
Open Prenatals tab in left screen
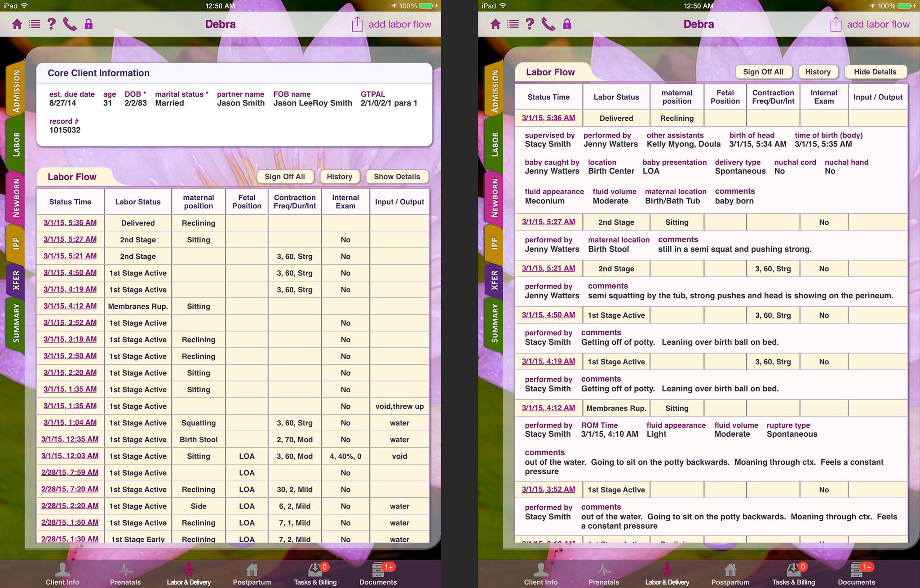(125, 574)
